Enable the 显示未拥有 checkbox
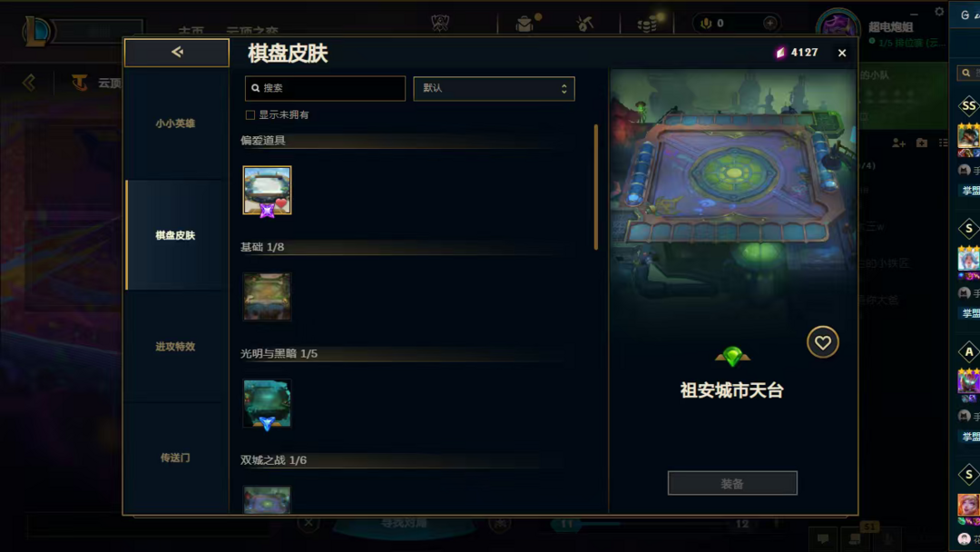980x552 pixels. pyautogui.click(x=250, y=115)
